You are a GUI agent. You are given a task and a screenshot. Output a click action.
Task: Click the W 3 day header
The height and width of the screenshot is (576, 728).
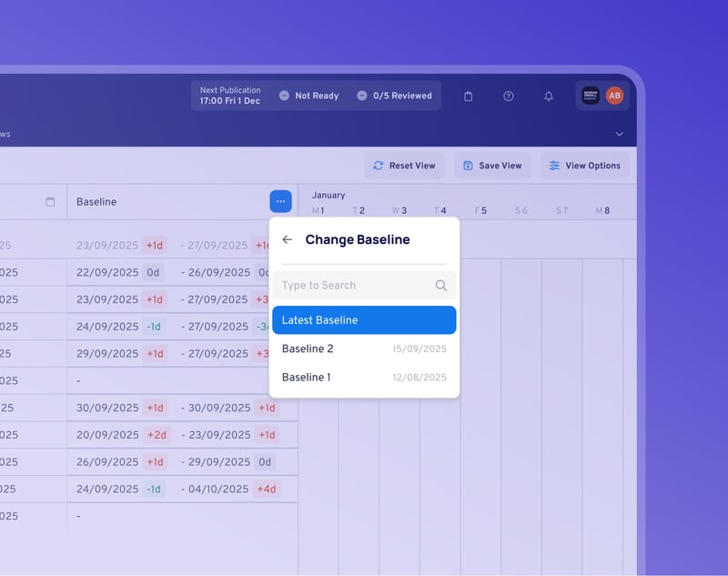399,211
